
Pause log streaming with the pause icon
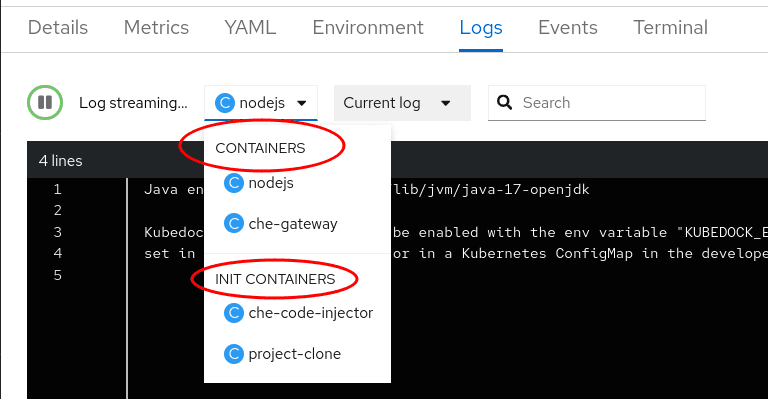(x=45, y=102)
